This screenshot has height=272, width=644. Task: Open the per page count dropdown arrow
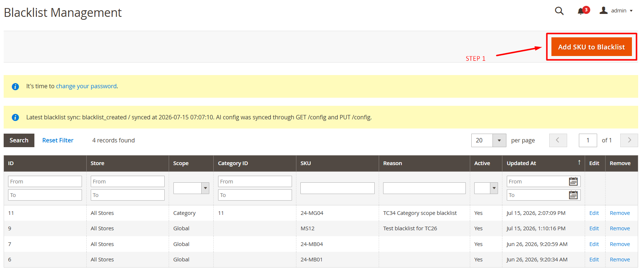(499, 140)
